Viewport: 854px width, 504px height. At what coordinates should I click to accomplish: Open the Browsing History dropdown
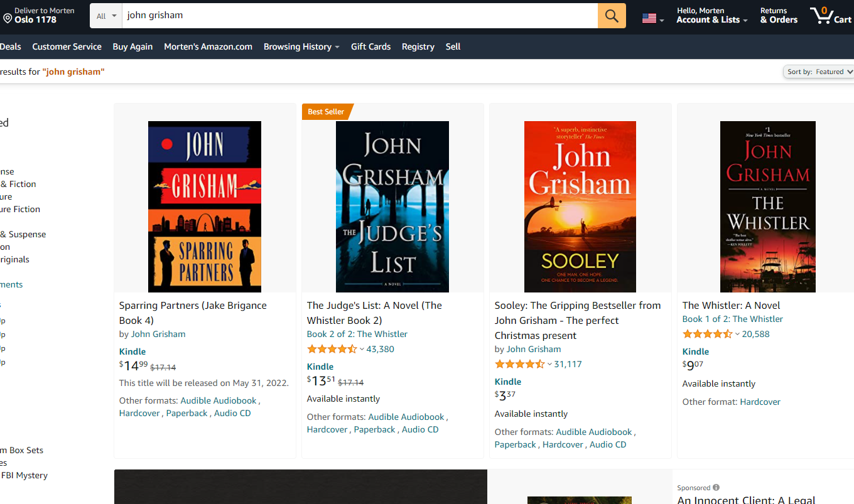pyautogui.click(x=301, y=46)
